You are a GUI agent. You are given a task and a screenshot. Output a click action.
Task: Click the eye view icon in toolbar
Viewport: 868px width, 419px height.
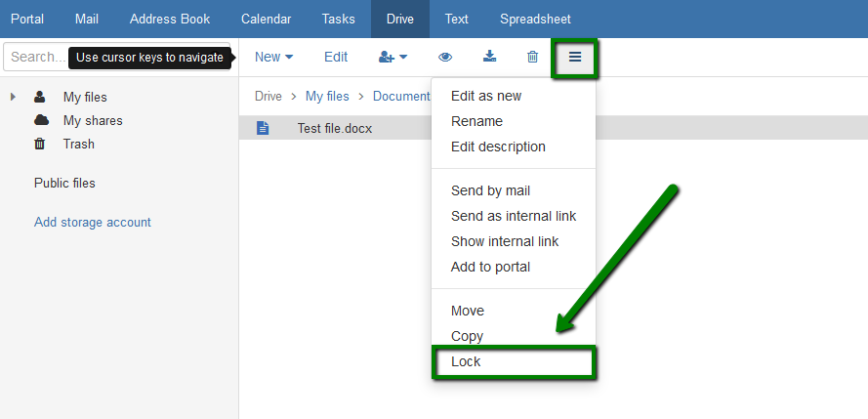point(445,57)
